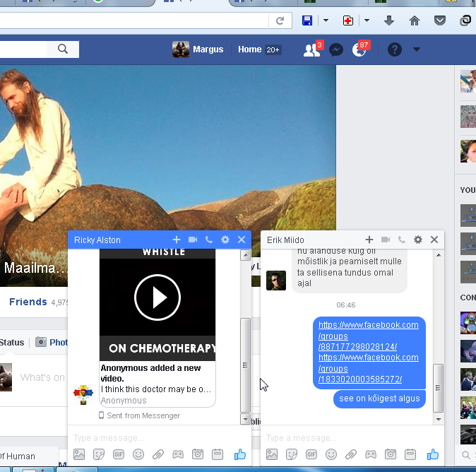
Task: Open the dropdown next to the red cross icon
Action: click(367, 20)
